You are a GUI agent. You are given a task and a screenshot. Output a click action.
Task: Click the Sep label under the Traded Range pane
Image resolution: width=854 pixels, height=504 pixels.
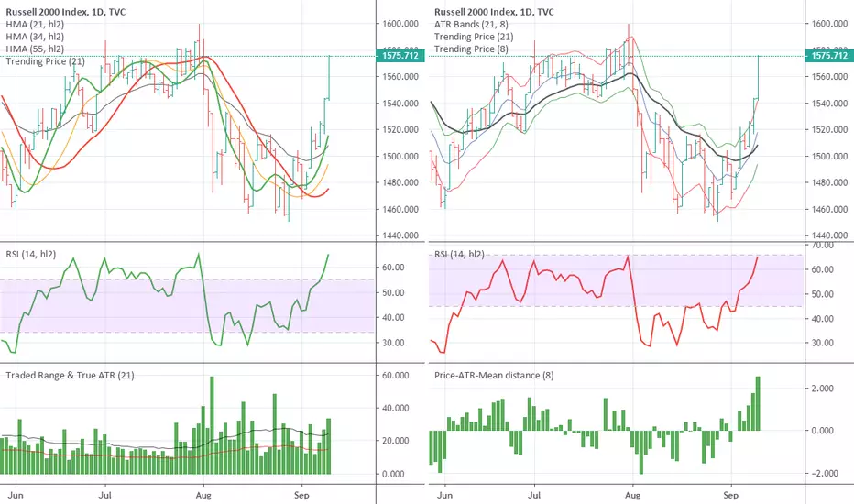[301, 495]
